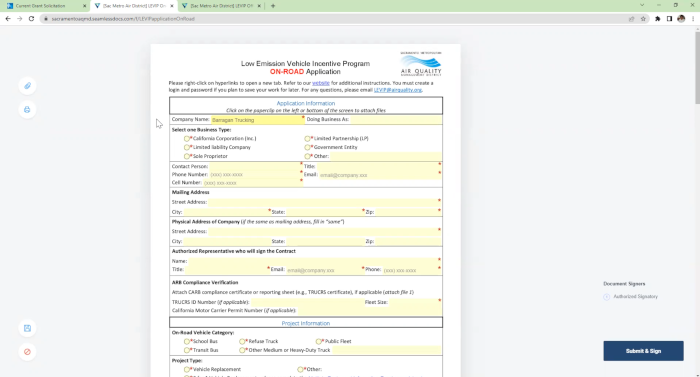
Task: Click the share page icon in address bar
Action: pyautogui.click(x=632, y=19)
